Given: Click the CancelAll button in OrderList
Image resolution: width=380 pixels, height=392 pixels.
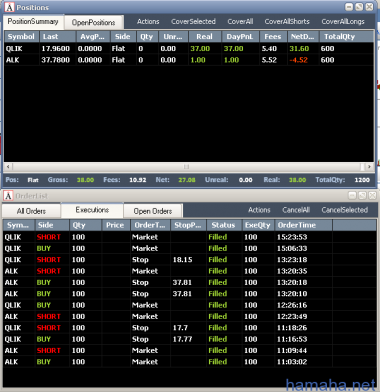Looking at the screenshot, I should (296, 210).
